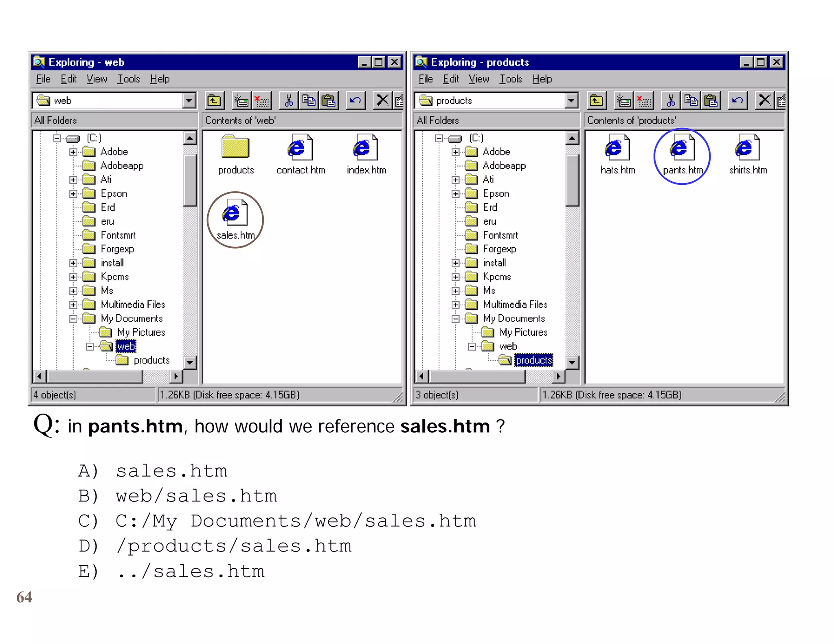
Task: Click Disconnect Network Drive icon in web window
Action: (262, 100)
